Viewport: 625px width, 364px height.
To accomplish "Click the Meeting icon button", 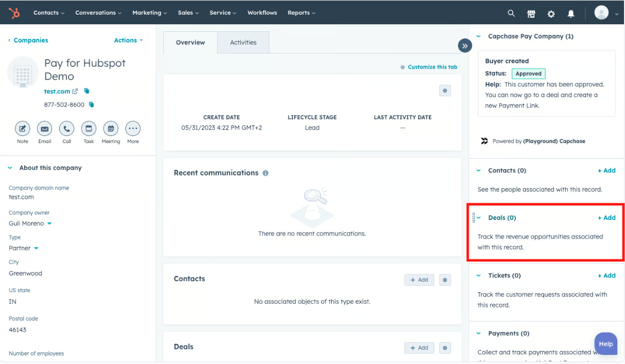I will (111, 128).
